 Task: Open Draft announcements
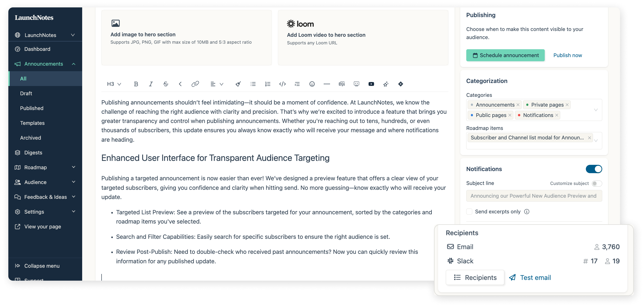click(x=45, y=93)
